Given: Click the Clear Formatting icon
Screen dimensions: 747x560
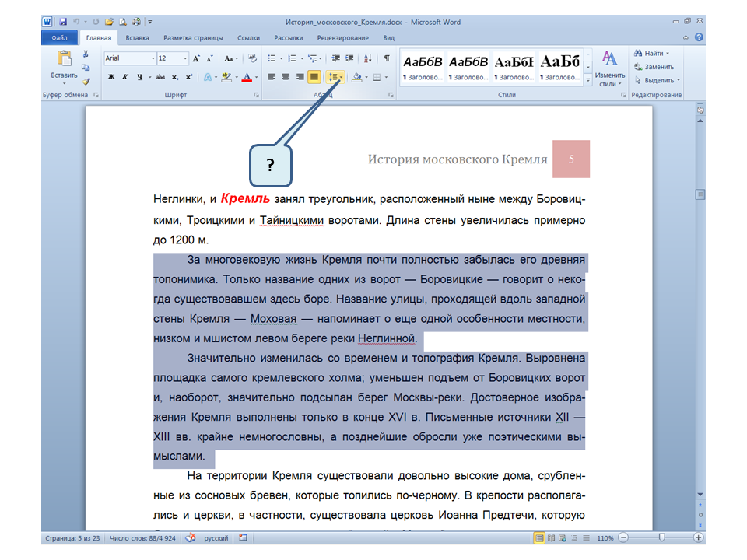Looking at the screenshot, I should tap(254, 58).
